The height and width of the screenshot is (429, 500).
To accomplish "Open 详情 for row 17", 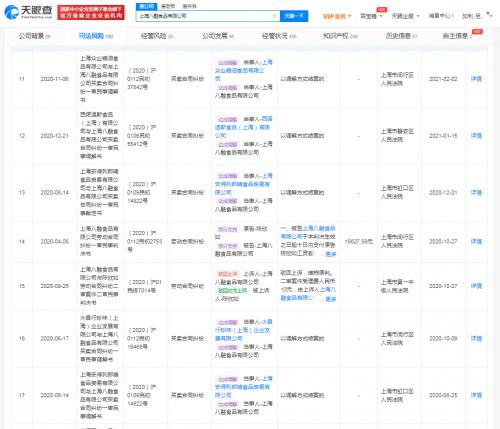I will [476, 395].
